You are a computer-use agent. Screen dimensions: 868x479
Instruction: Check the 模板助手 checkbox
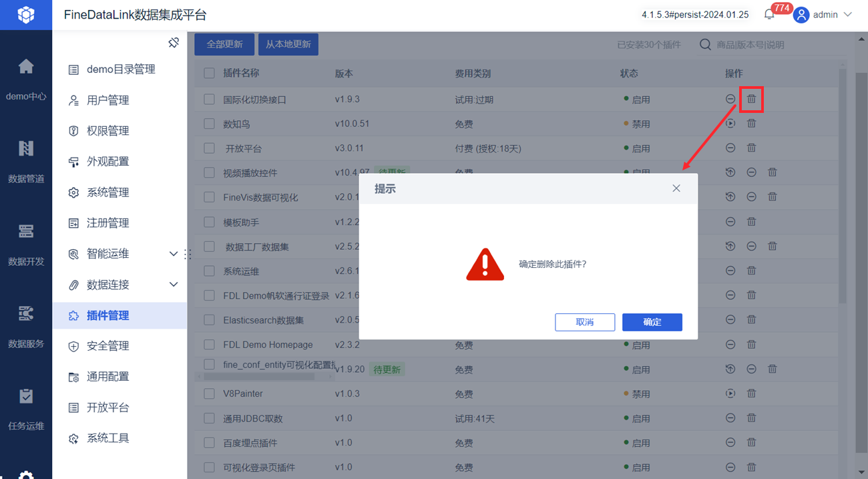(x=210, y=222)
